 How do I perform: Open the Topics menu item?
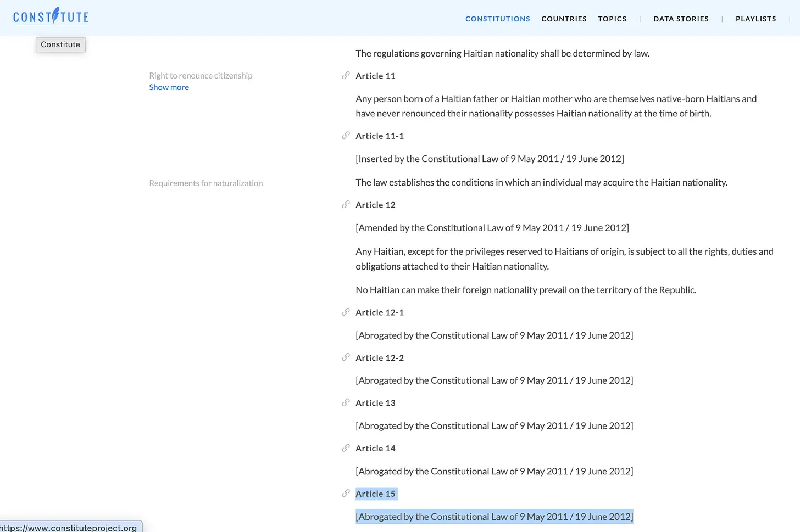point(612,19)
